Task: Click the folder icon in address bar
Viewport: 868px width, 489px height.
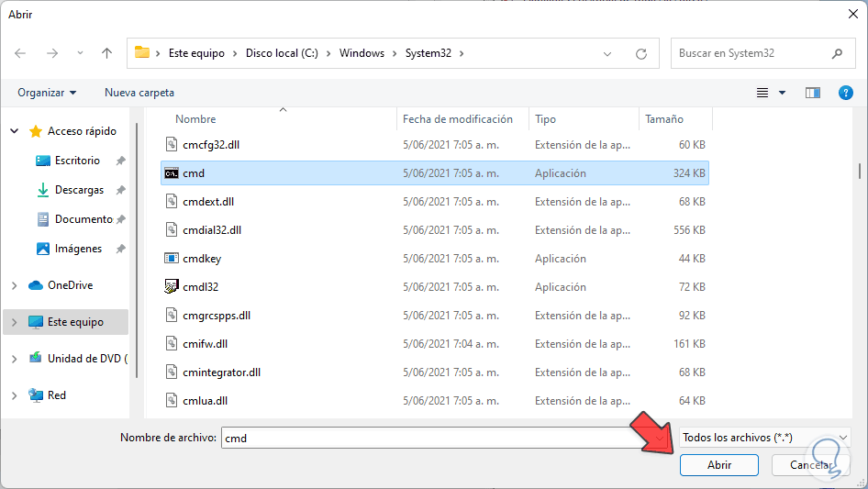Action: pyautogui.click(x=142, y=52)
